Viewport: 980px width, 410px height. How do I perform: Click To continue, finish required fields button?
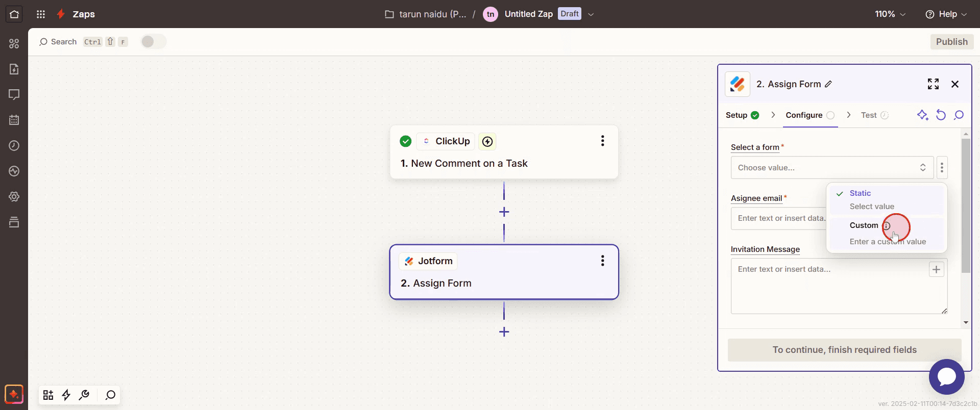(844, 350)
